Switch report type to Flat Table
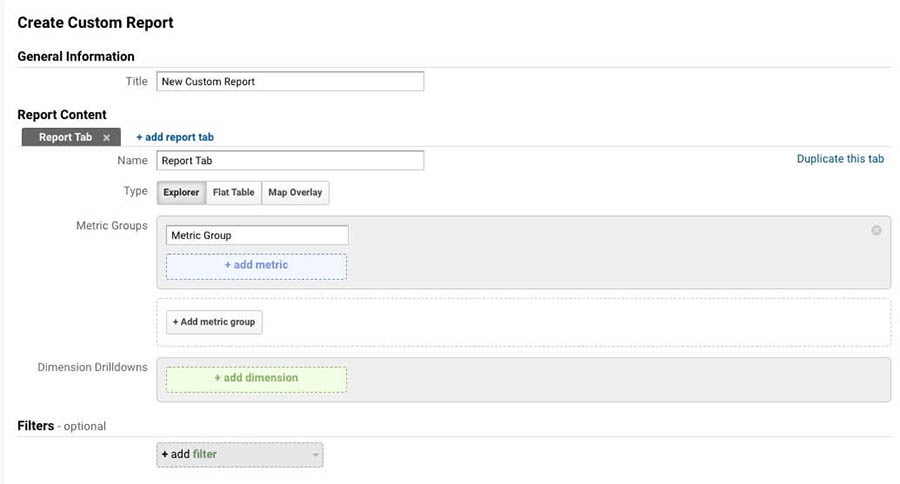The height and width of the screenshot is (484, 900). click(234, 192)
